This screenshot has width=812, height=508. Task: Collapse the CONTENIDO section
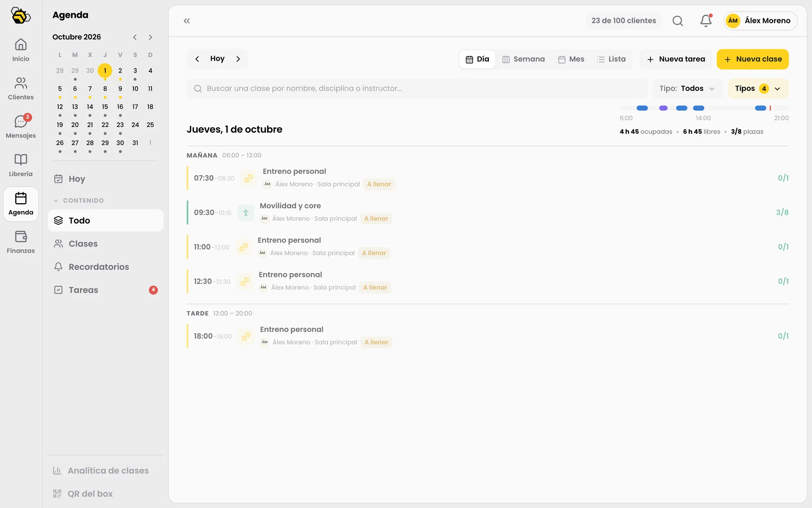click(79, 201)
